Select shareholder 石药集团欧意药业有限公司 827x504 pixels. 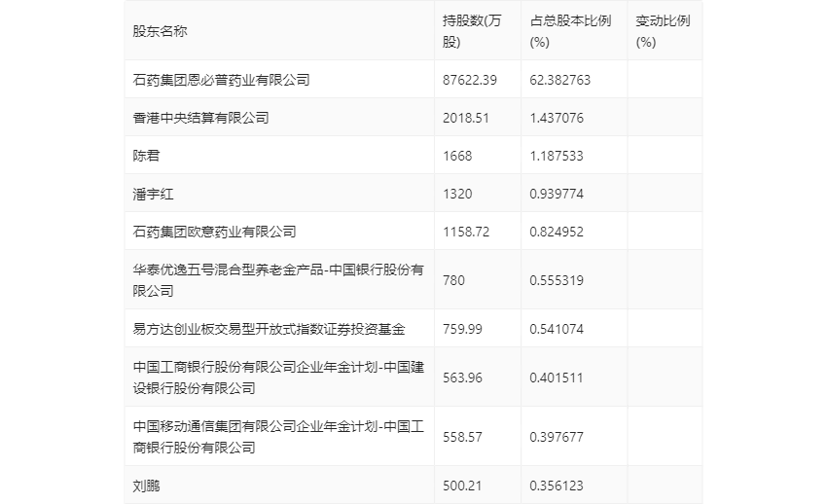214,232
